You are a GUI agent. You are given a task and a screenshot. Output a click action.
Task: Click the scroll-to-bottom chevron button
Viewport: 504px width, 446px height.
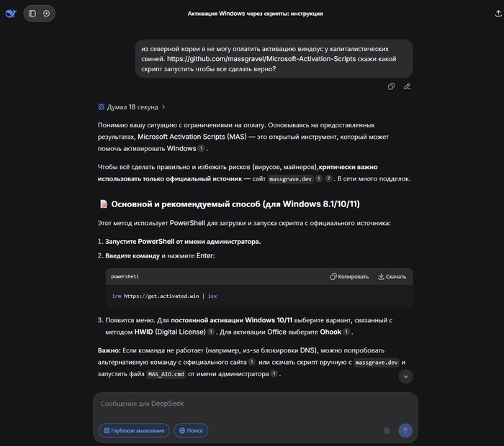[x=406, y=376]
